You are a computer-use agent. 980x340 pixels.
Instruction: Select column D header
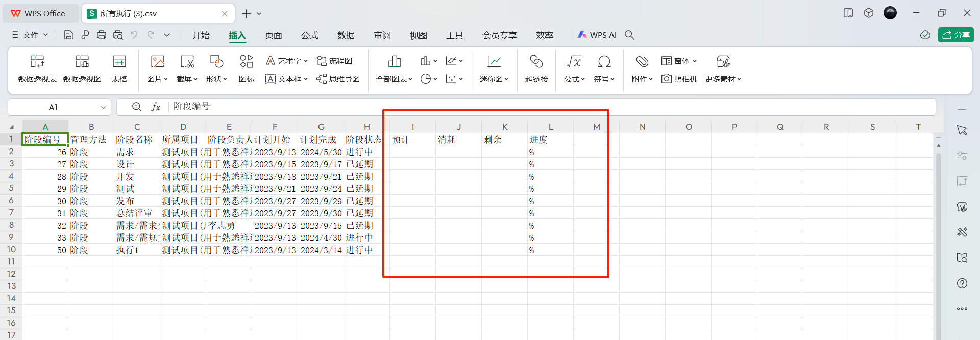pos(183,127)
